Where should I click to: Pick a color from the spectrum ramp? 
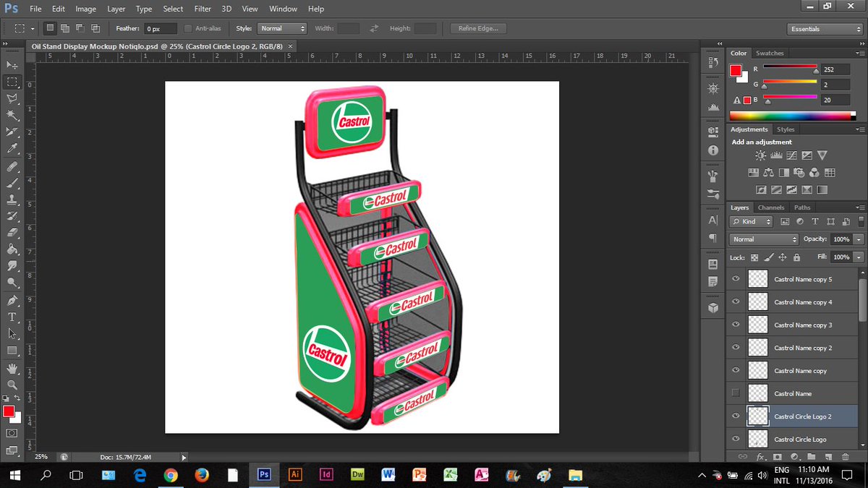pos(793,116)
